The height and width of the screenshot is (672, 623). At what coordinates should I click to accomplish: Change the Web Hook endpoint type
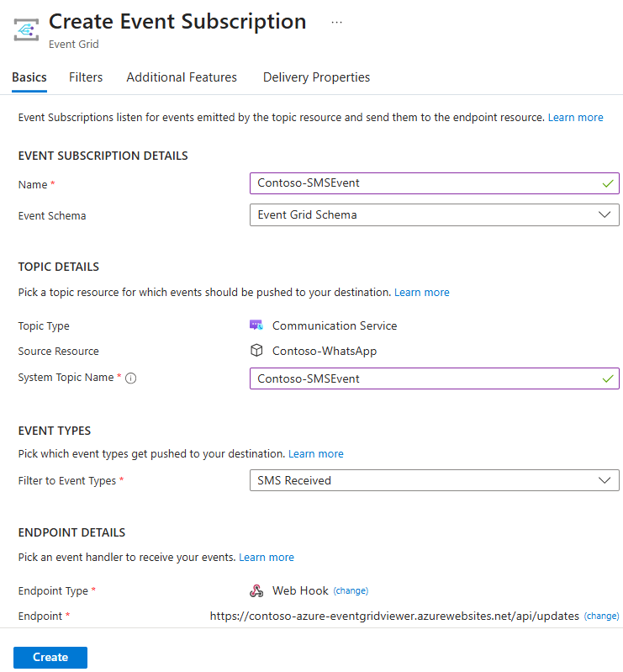[351, 590]
